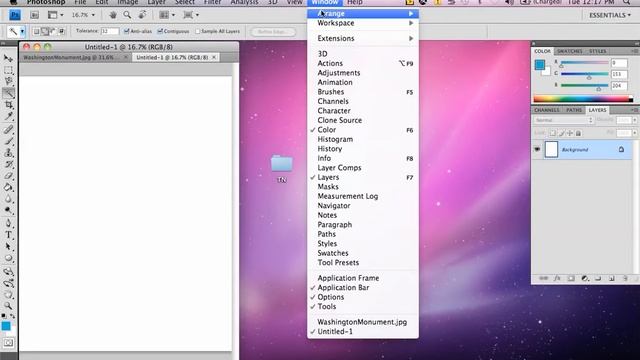Select the Zoom tool in Tools panel
The image size is (640, 360).
point(8,306)
